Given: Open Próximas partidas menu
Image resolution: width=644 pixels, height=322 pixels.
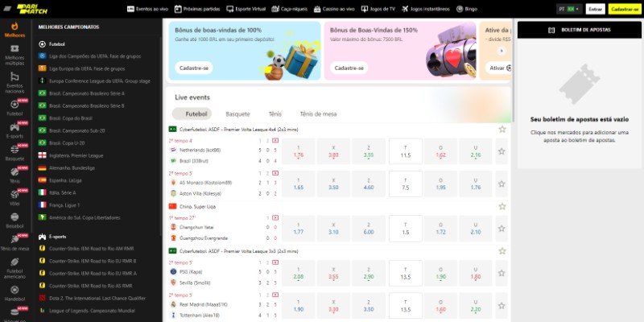Looking at the screenshot, I should coord(197,9).
